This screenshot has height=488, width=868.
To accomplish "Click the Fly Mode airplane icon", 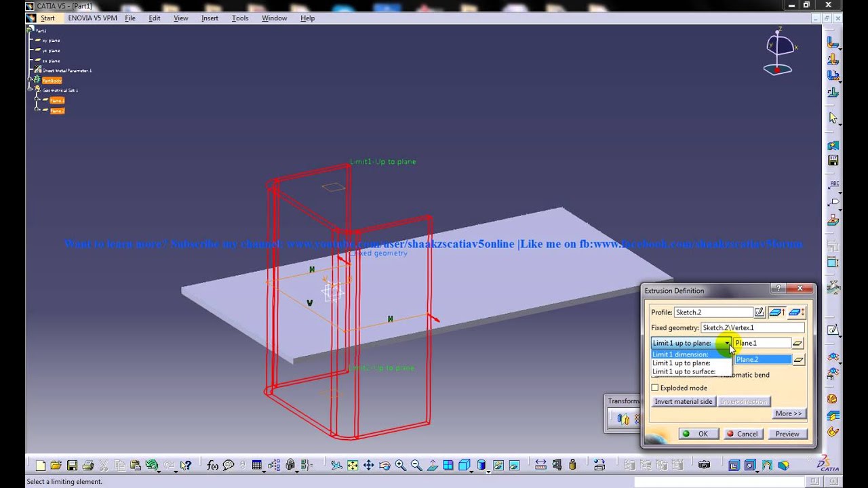I will tap(336, 465).
